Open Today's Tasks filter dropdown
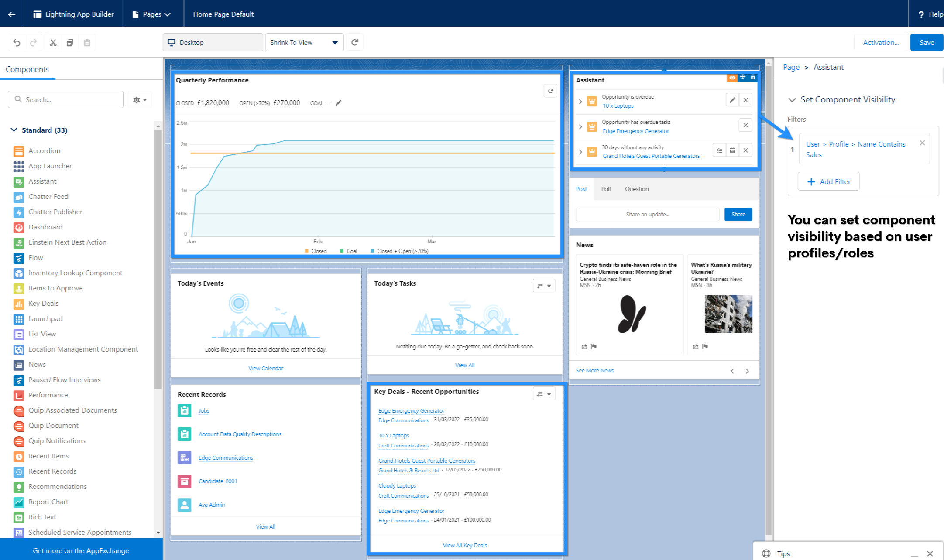The width and height of the screenshot is (944, 560). [x=544, y=286]
